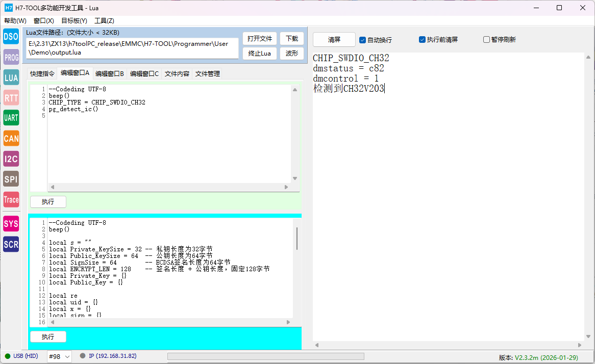Click the progress bar in the status bar
Image resolution: width=595 pixels, height=364 pixels.
click(x=266, y=356)
